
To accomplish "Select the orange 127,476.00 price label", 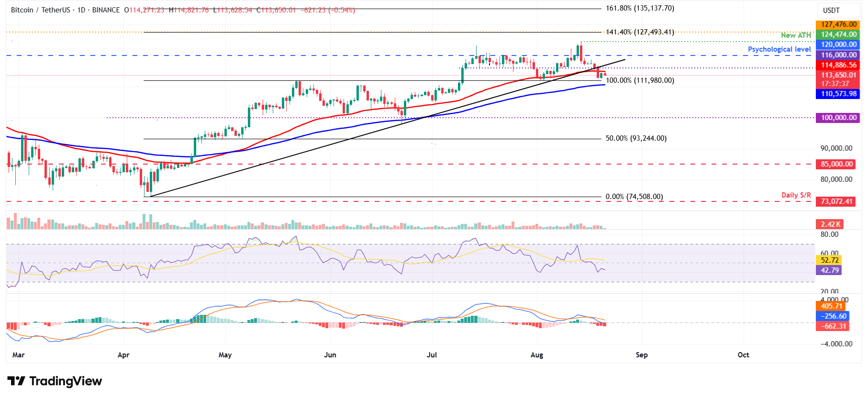I will (x=838, y=24).
